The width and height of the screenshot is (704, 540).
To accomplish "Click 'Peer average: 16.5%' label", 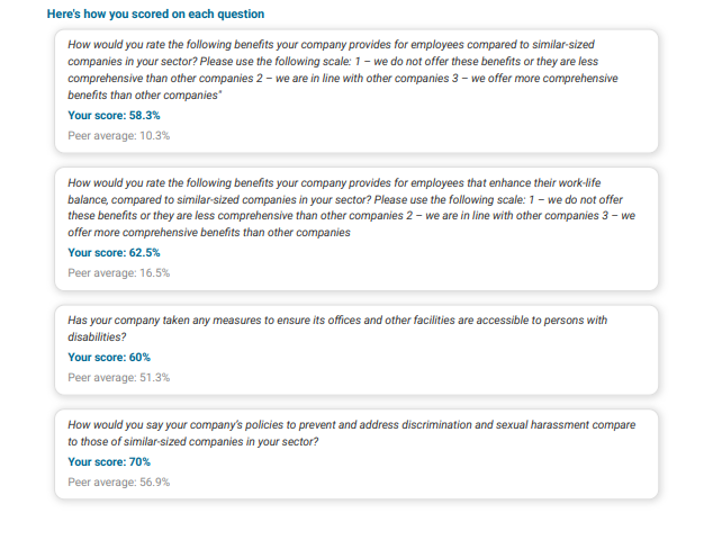I will (119, 273).
